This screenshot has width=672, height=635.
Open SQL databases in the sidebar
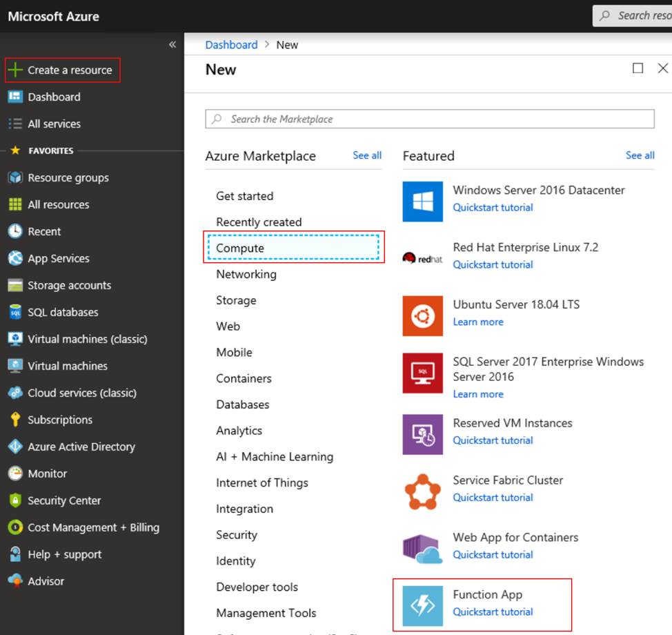[63, 312]
